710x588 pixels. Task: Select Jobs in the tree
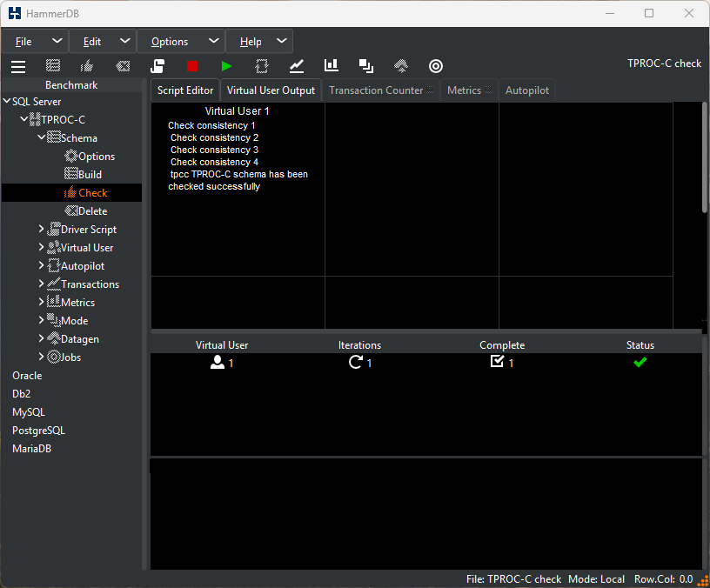click(x=64, y=357)
